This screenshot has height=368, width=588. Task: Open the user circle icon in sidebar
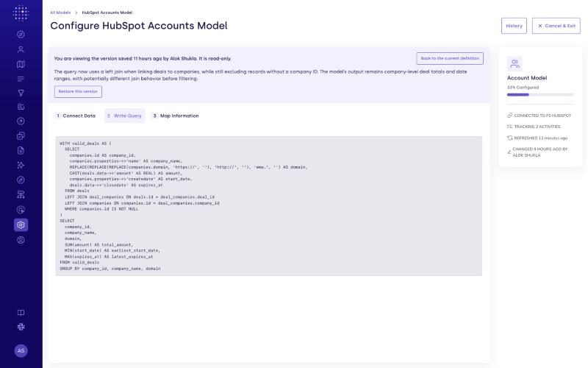click(x=21, y=240)
